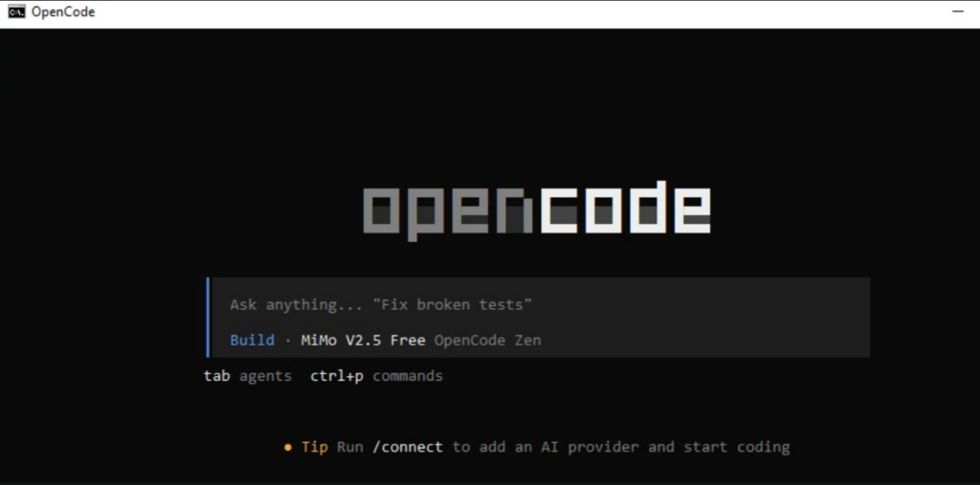This screenshot has width=980, height=485.
Task: Click the commands label
Action: [x=408, y=376]
